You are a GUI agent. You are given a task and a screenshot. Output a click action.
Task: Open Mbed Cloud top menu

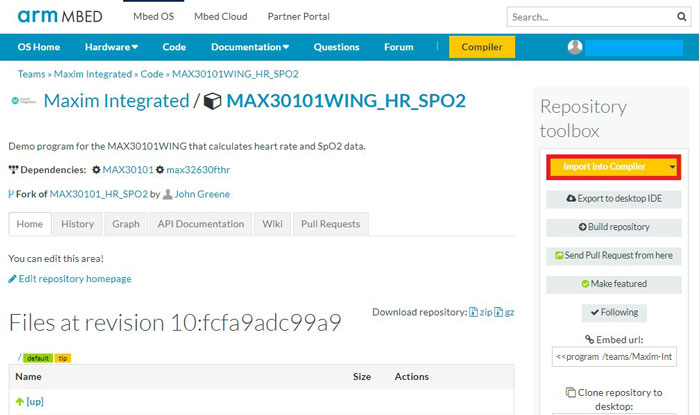click(x=221, y=17)
